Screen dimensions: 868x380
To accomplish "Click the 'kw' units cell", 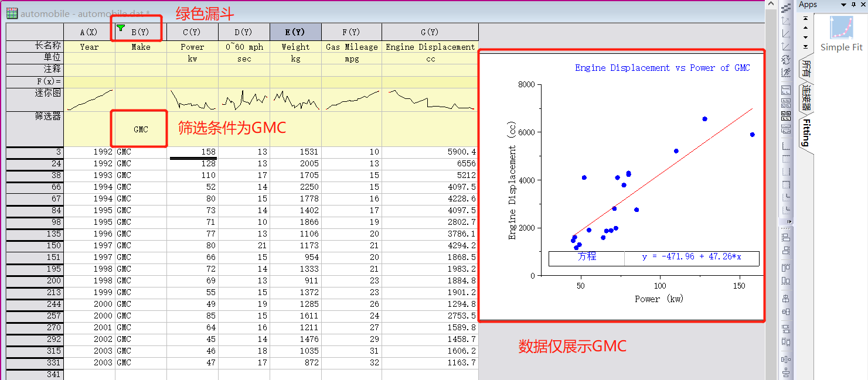I will (x=192, y=59).
